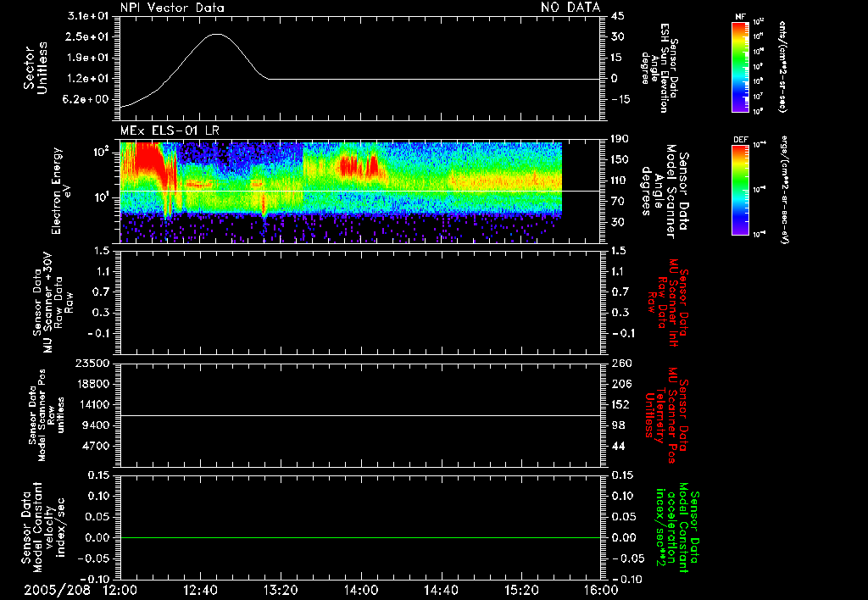Click the red high-flux patch near 14:00
868x600 pixels.
tap(359, 166)
